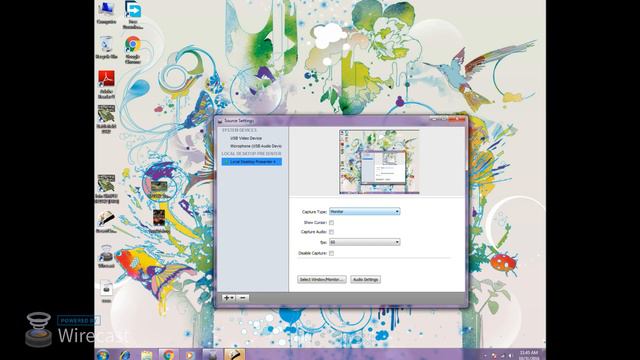Click Select Window/Monitor button

click(322, 280)
